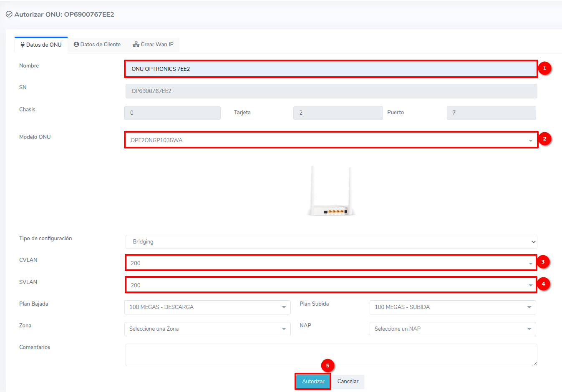The width and height of the screenshot is (562, 392).
Task: Open the NAP selection dropdown
Action: [x=452, y=329]
